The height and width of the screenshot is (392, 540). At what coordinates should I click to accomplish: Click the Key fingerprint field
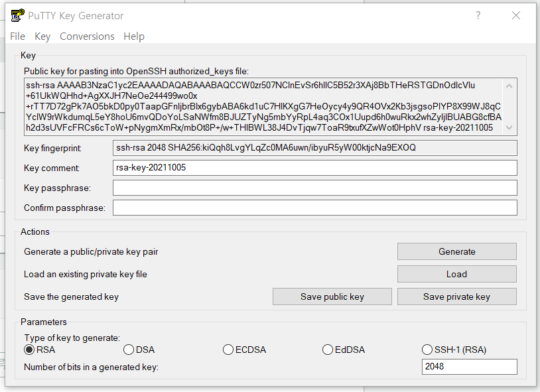[x=314, y=148]
